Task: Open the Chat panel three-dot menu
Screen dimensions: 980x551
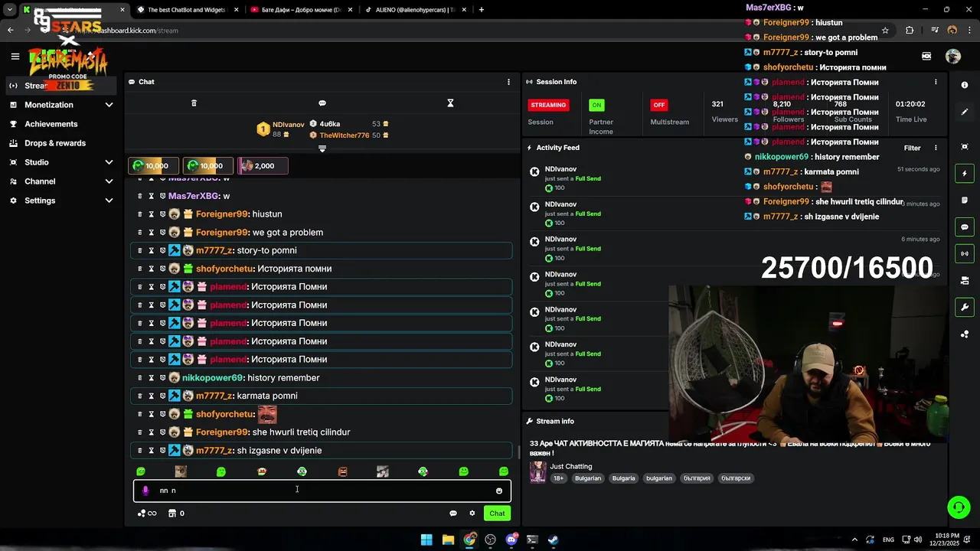Action: 508,82
